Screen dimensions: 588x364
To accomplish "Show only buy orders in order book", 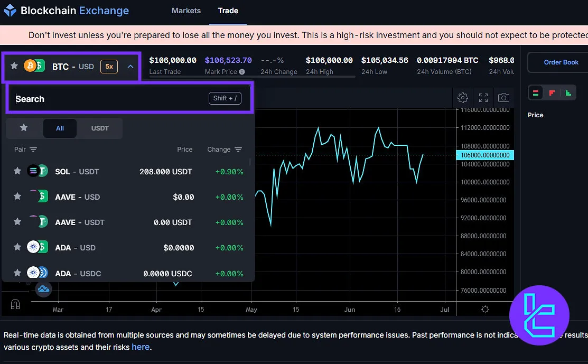I will (568, 93).
